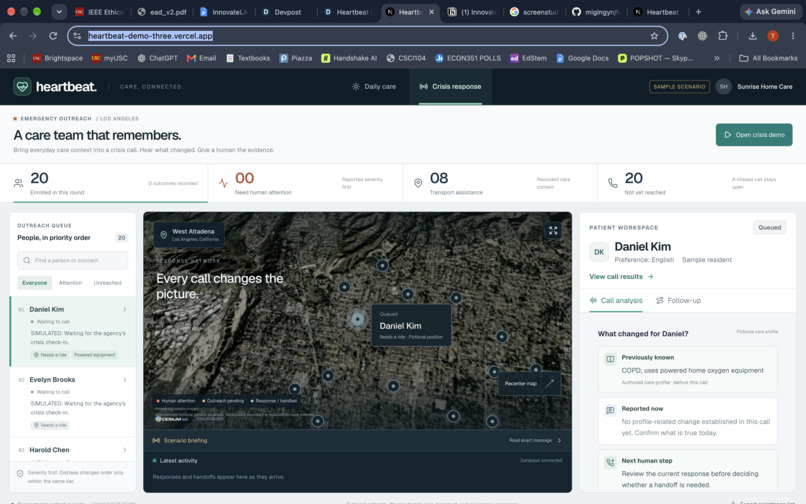Open the Chrome three-dot menu
Viewport: 806px width, 504px height.
(793, 35)
